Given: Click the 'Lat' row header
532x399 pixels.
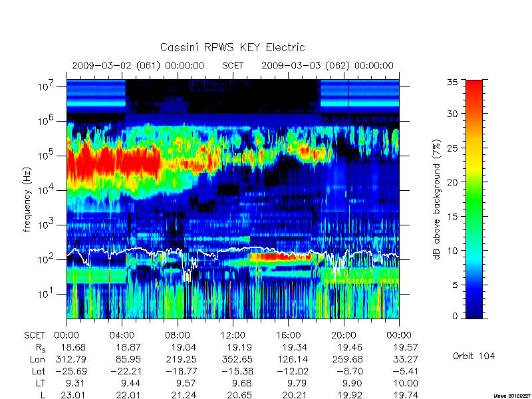Looking at the screenshot, I should (x=39, y=371).
